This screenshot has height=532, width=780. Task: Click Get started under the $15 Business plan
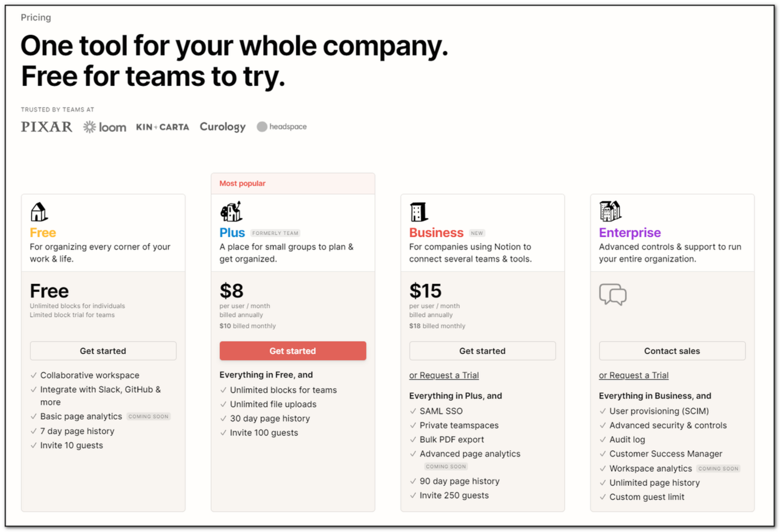click(x=483, y=351)
